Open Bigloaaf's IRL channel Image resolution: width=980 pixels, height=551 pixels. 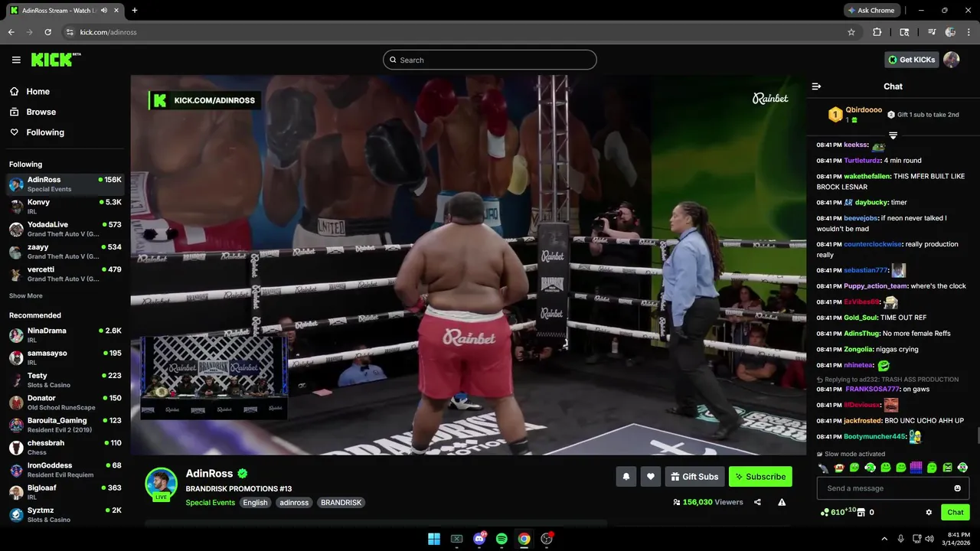point(65,492)
